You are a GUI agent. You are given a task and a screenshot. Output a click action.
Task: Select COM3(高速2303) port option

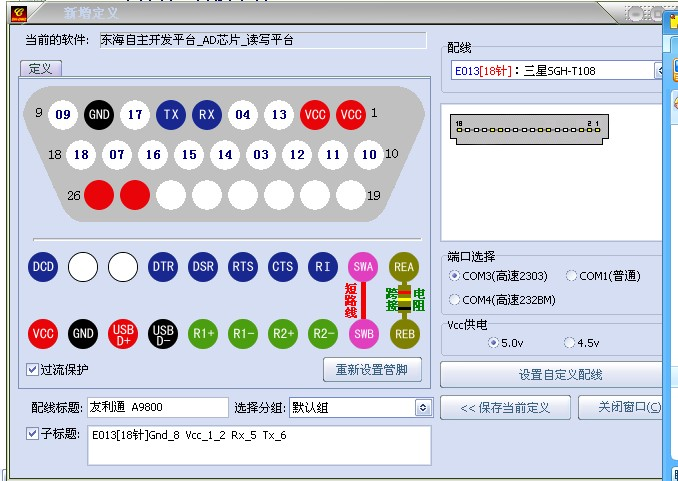tap(455, 276)
